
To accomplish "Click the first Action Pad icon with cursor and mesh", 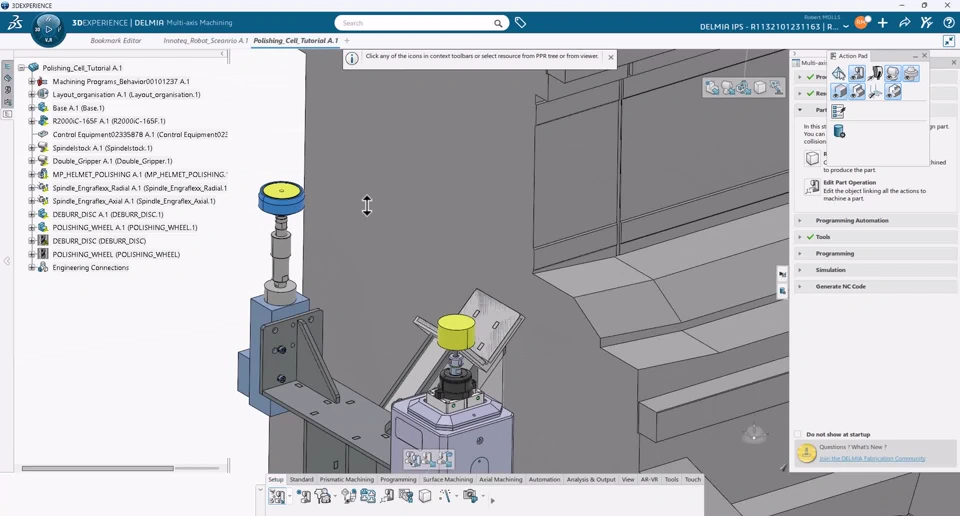I will coord(838,73).
